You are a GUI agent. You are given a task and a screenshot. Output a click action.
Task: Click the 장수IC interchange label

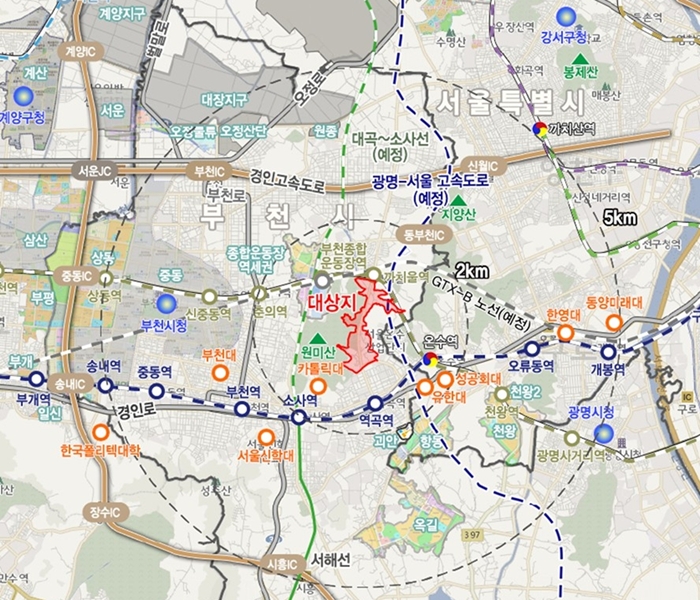(x=105, y=512)
